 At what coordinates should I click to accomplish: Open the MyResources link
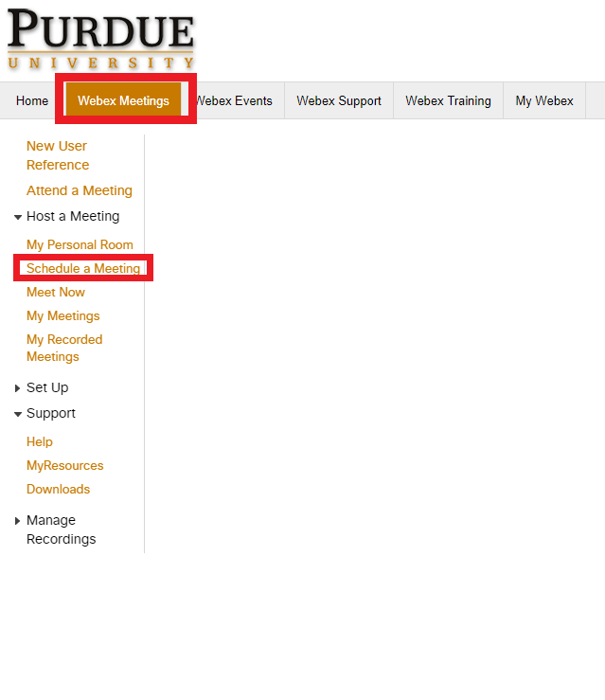coord(65,466)
